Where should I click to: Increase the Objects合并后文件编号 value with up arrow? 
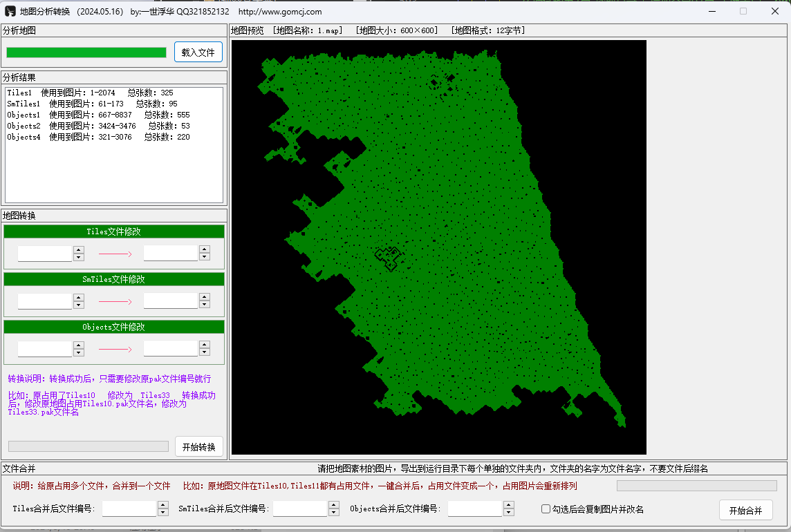coord(509,504)
